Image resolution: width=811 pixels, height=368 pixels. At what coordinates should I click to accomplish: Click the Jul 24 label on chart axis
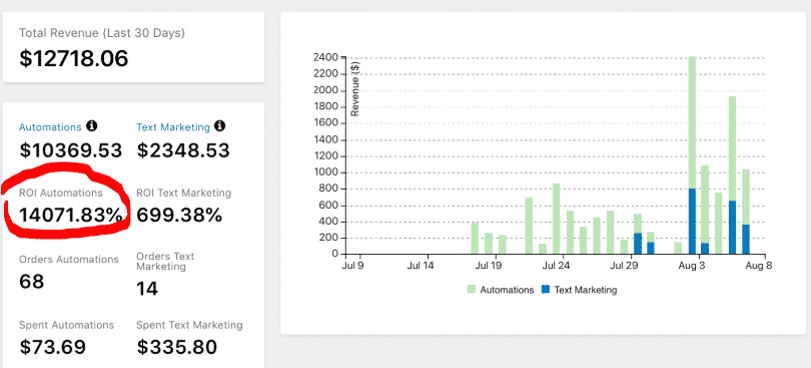click(557, 267)
